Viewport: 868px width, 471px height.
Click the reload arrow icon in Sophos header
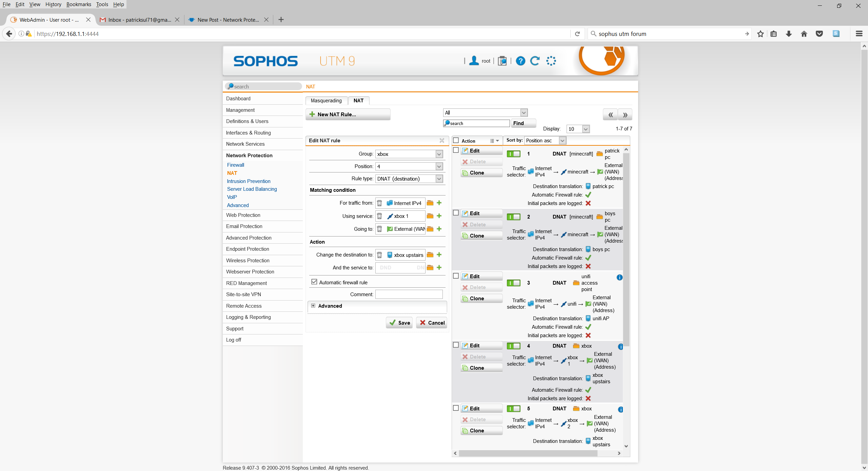(x=535, y=61)
